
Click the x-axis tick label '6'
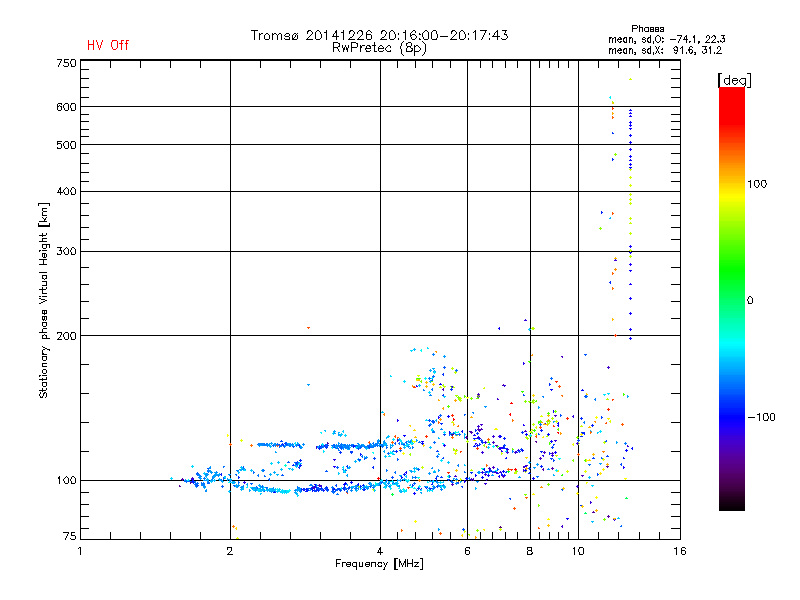467,551
